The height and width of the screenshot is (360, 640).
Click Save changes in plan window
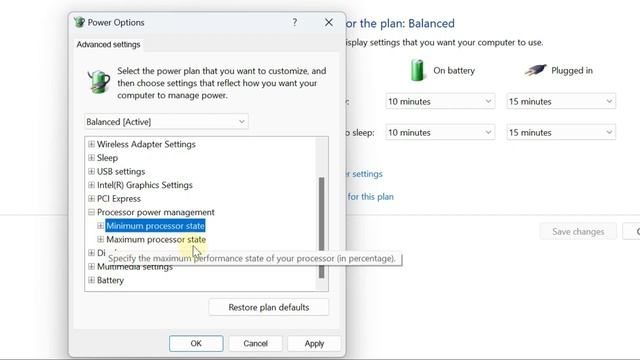pyautogui.click(x=578, y=231)
